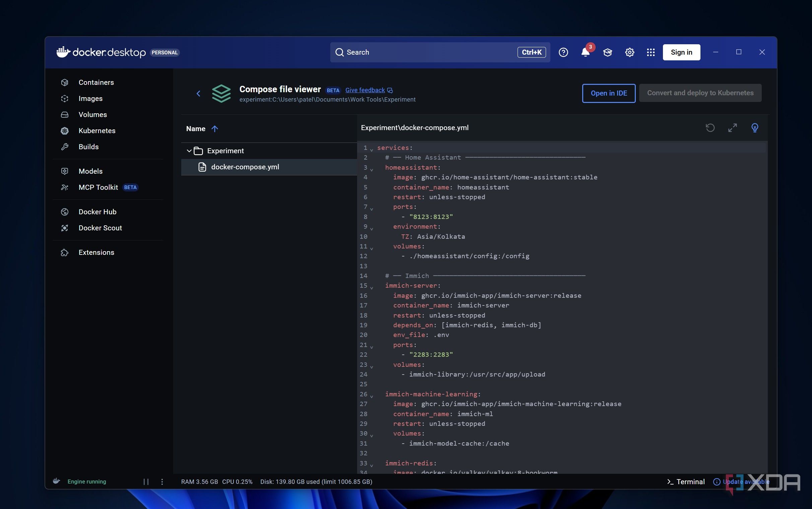Screen dimensions: 812x509
Task: Click Convert and deploy to Kubernetes
Action: coord(700,93)
